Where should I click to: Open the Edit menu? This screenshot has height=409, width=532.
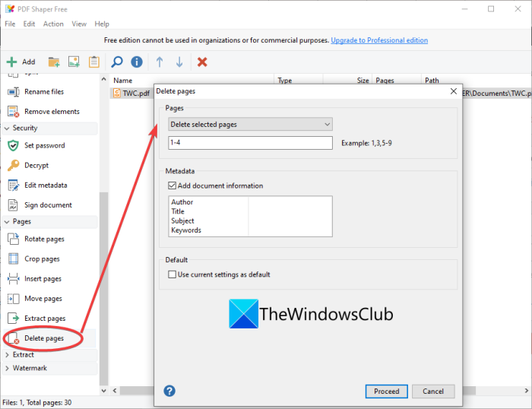tap(29, 24)
